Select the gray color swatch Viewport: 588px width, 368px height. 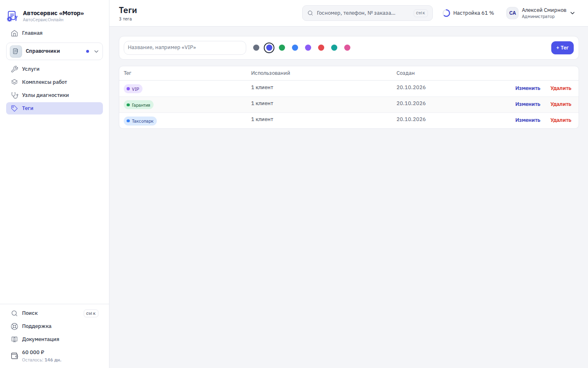[256, 48]
